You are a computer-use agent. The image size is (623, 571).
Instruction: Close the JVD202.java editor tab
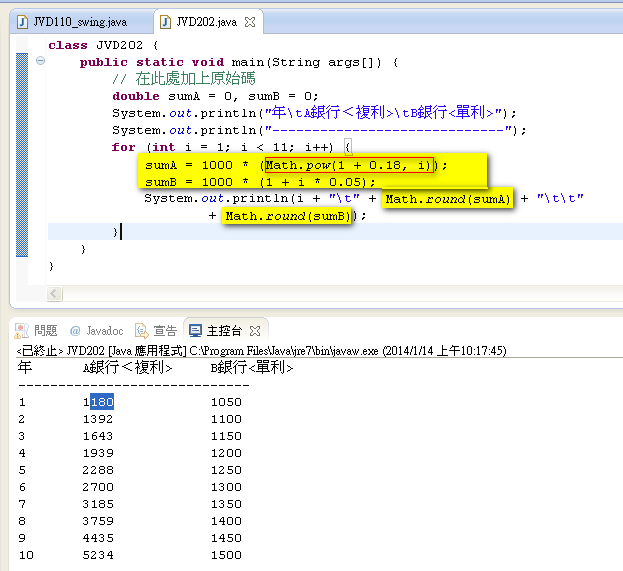pos(250,22)
